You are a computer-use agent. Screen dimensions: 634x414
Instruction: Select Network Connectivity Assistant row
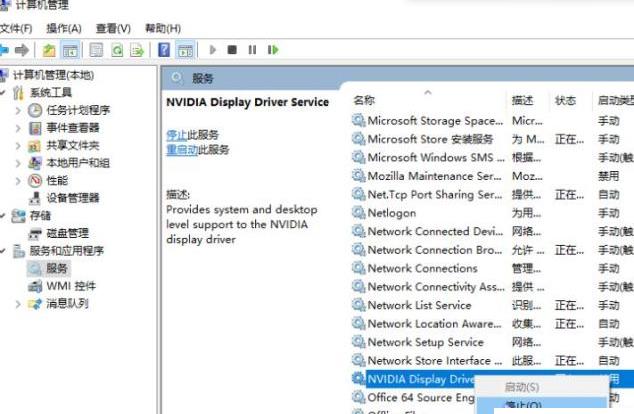[492, 287]
